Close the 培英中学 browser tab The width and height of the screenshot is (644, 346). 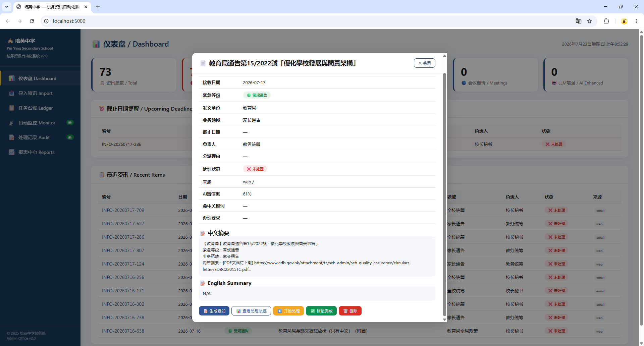[x=86, y=7]
